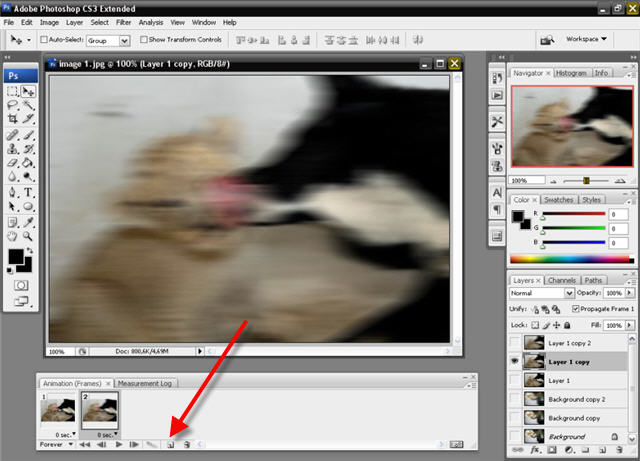Click the Tween frames icon
640x461 pixels.
[152, 445]
